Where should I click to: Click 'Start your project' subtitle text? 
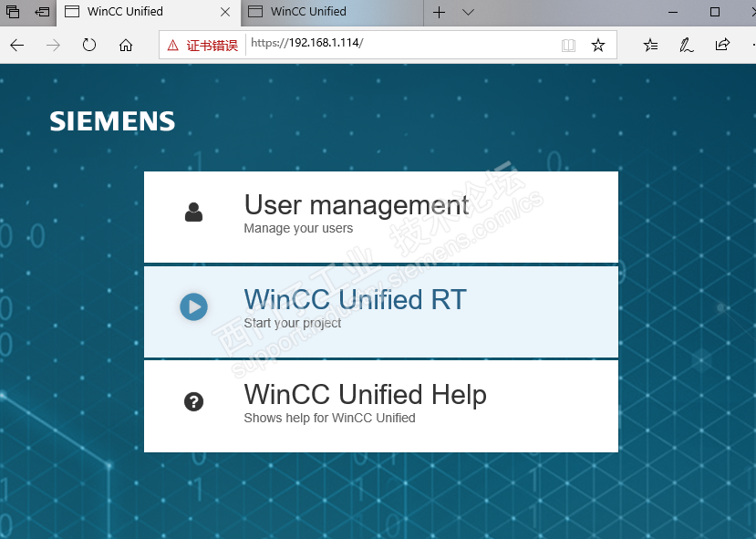point(292,323)
